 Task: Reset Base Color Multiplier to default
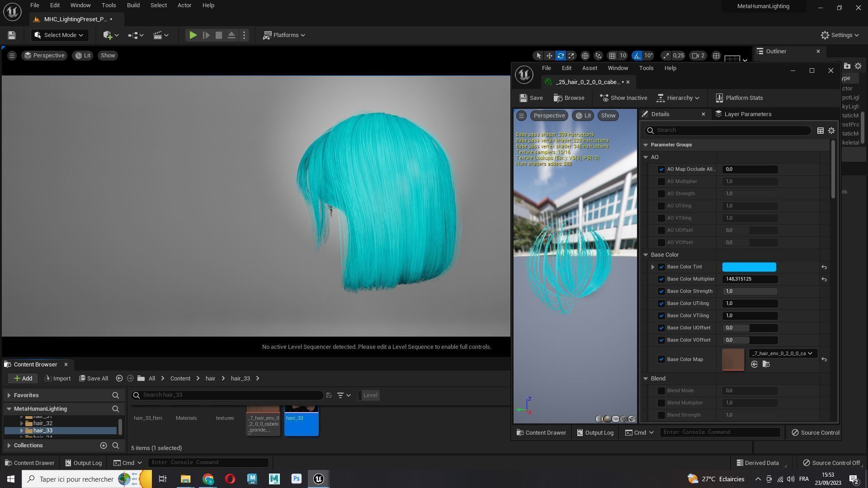[x=824, y=280]
